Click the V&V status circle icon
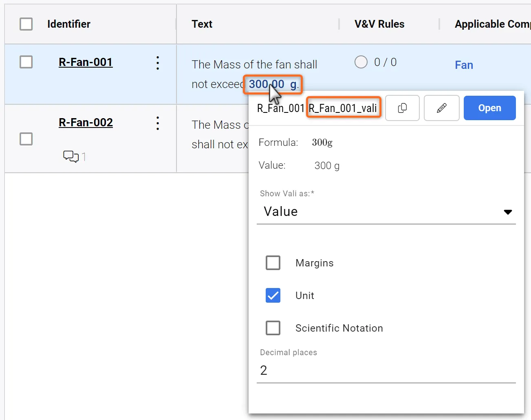This screenshot has height=420, width=531. pyautogui.click(x=361, y=62)
